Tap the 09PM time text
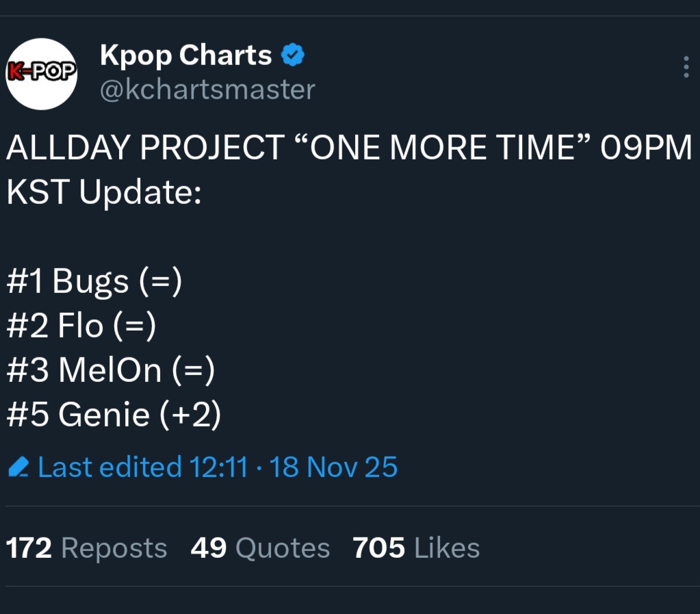 [646, 148]
